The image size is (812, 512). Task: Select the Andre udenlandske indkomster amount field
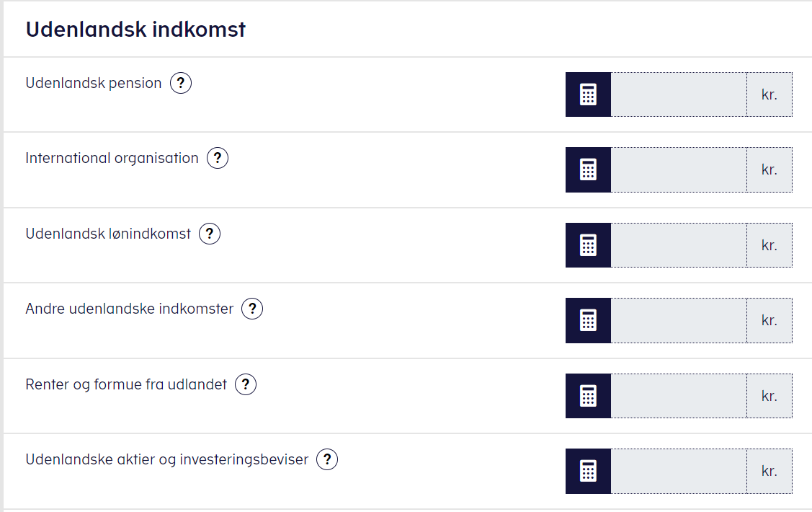(679, 320)
